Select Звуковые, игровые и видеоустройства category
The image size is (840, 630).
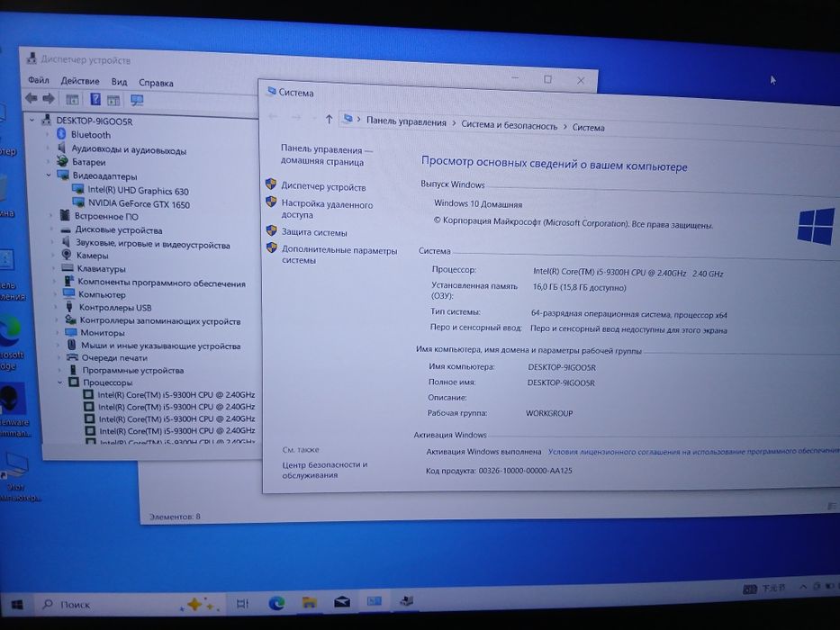pyautogui.click(x=152, y=244)
